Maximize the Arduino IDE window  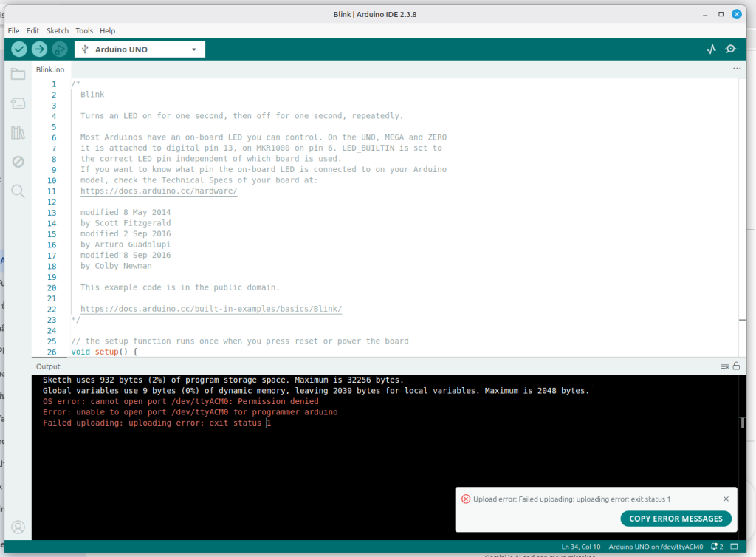(x=721, y=15)
